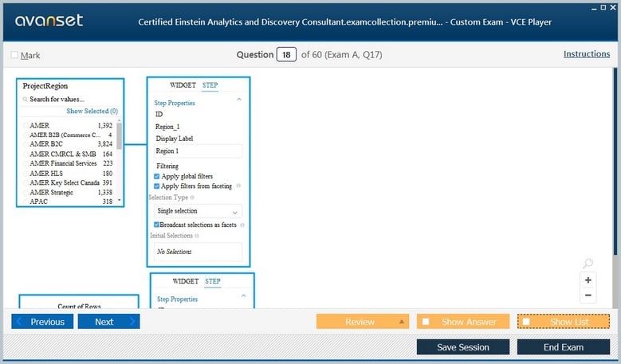Uncheck Apply global filters
The height and width of the screenshot is (364, 621).
click(156, 176)
